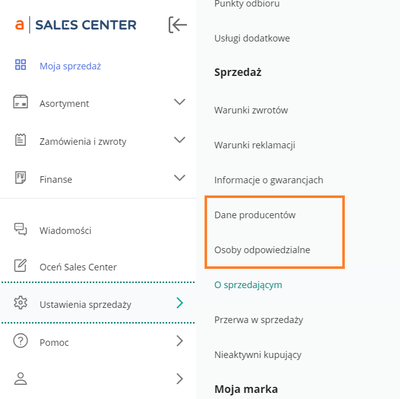
Task: Click the Pomoc question mark icon
Action: pyautogui.click(x=20, y=341)
